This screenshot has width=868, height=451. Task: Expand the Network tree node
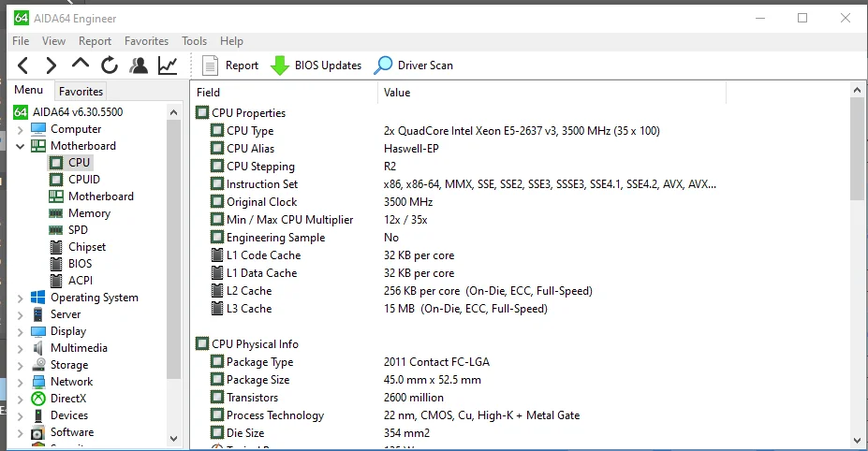click(x=21, y=383)
